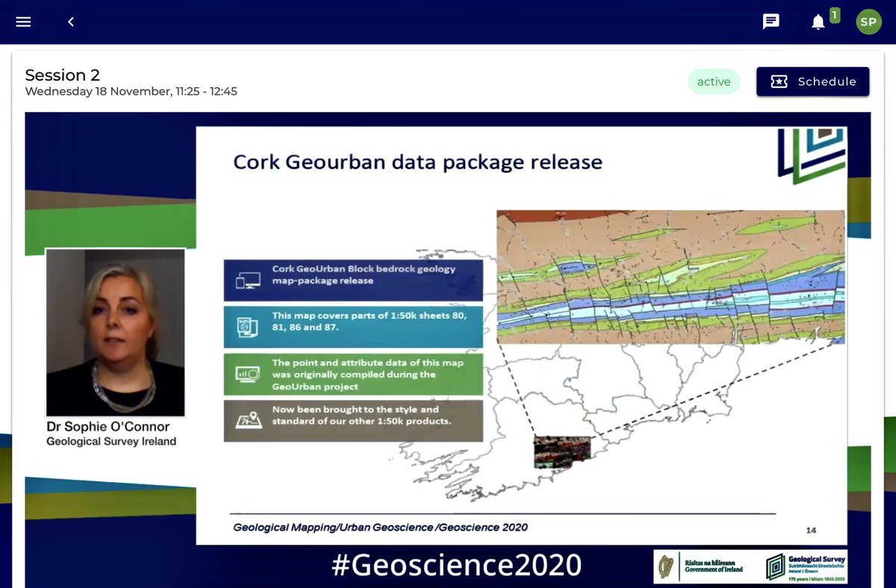Click the text about the GeoUrban project compilation
This screenshot has height=588, width=896.
[x=367, y=375]
